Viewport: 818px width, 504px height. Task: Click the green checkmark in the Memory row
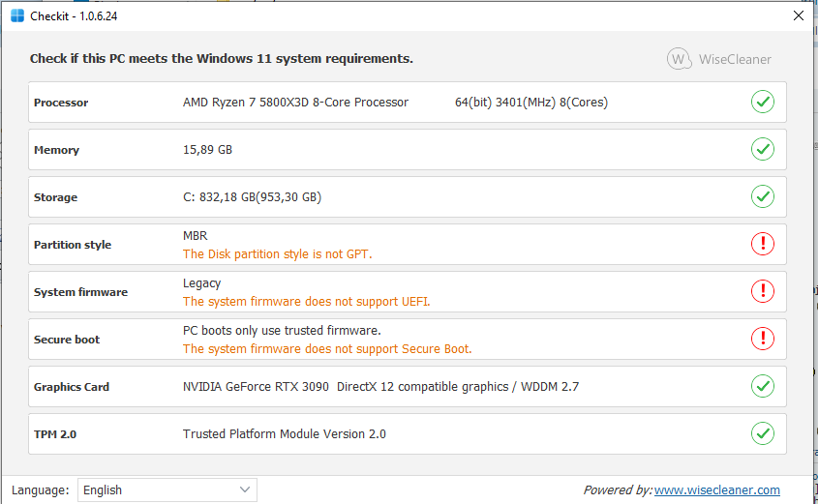pyautogui.click(x=763, y=149)
